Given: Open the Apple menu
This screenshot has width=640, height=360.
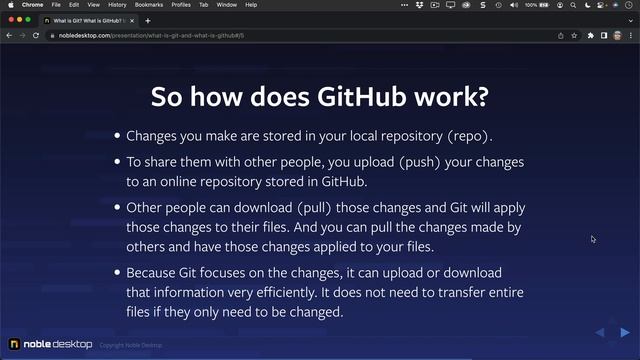Looking at the screenshot, I should [11, 5].
